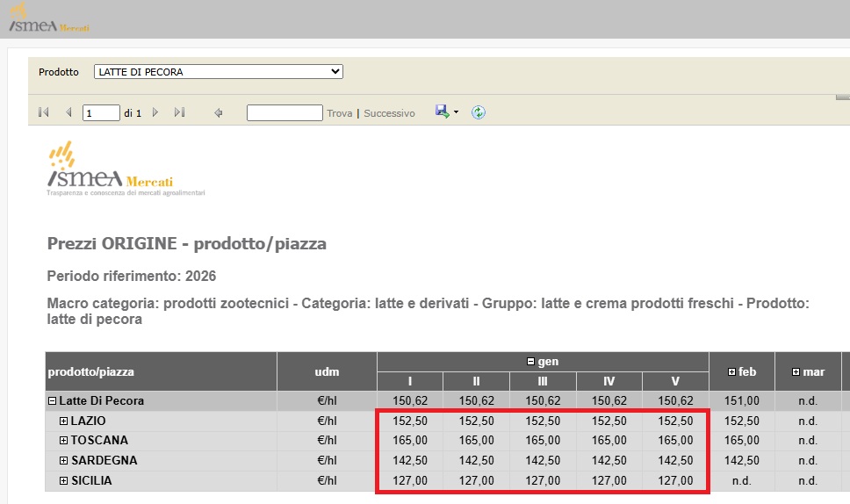Click TOSCANA week III value 165,00
Viewport: 850px width, 504px height.
click(x=543, y=441)
